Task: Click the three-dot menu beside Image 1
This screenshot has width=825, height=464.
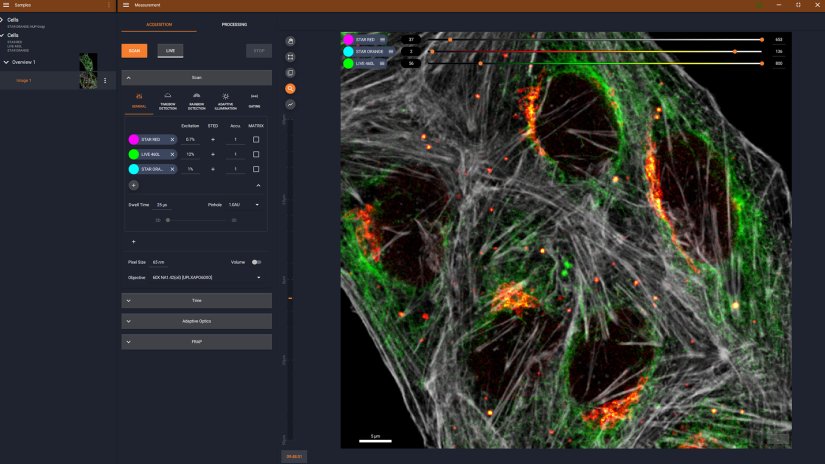Action: pyautogui.click(x=105, y=80)
